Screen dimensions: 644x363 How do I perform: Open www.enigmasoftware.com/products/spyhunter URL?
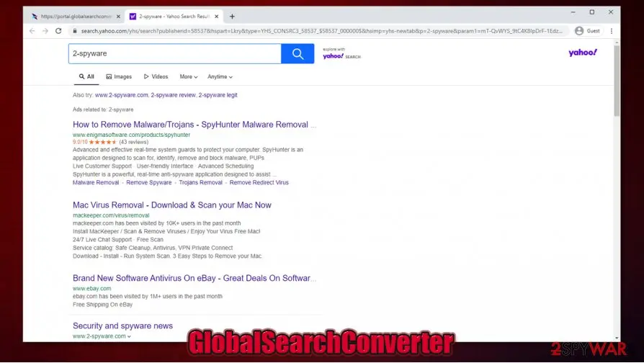[x=131, y=135]
